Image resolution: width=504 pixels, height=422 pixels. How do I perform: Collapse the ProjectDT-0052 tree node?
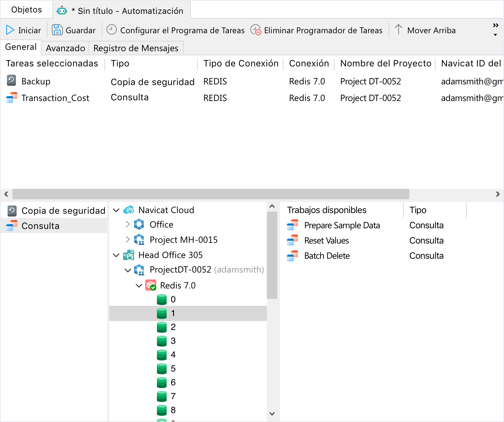click(x=127, y=269)
